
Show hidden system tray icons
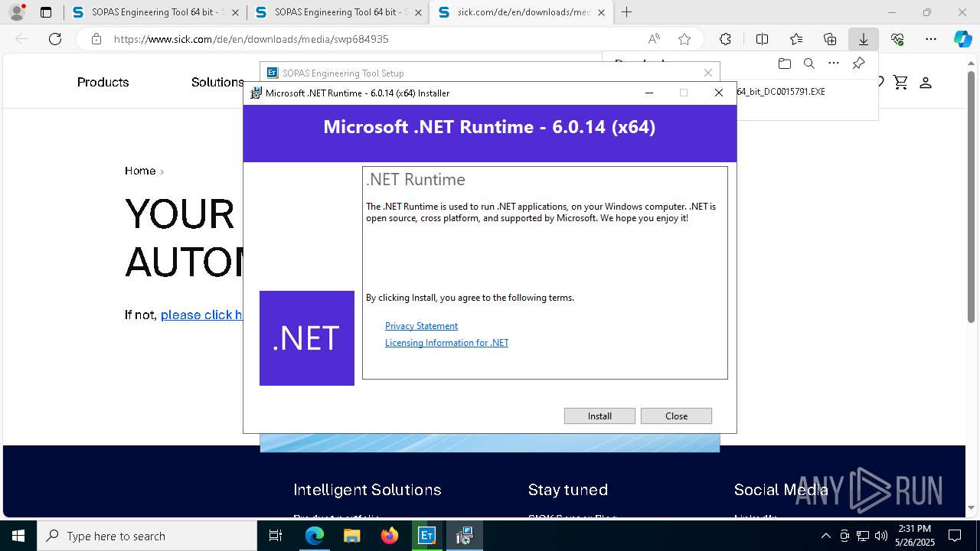point(825,536)
